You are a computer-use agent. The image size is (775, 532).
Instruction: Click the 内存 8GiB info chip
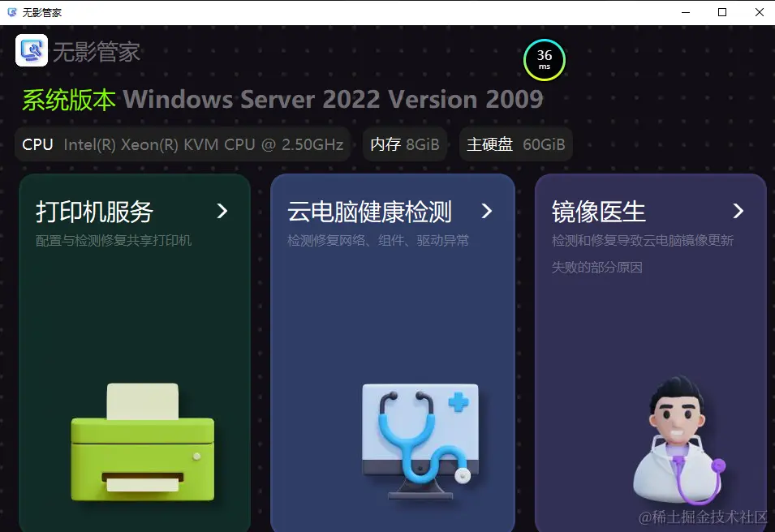(405, 144)
